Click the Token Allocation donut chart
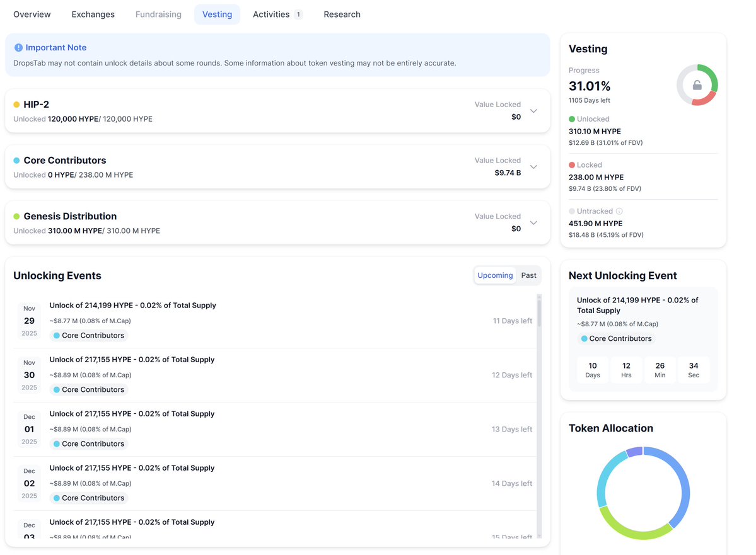Image resolution: width=756 pixels, height=555 pixels. click(x=643, y=493)
